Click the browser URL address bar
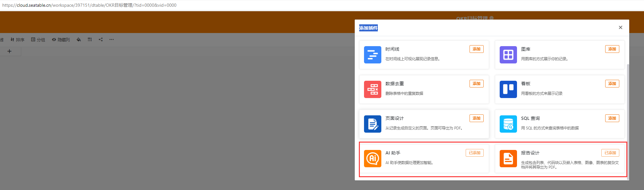The image size is (644, 190). pyautogui.click(x=322, y=5)
